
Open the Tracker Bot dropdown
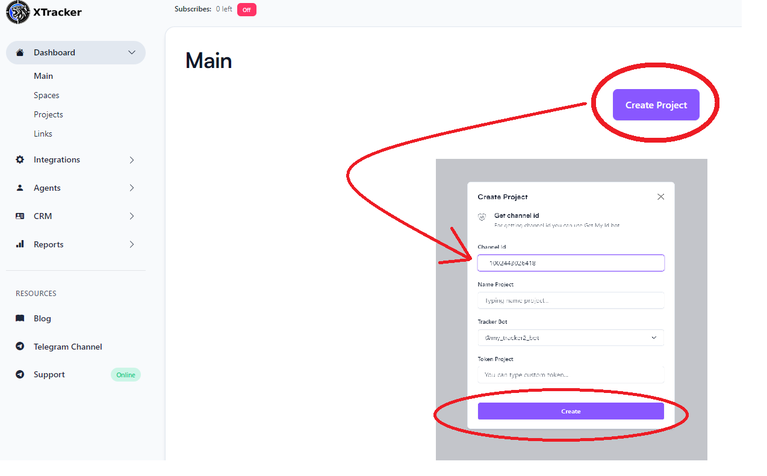coord(570,338)
